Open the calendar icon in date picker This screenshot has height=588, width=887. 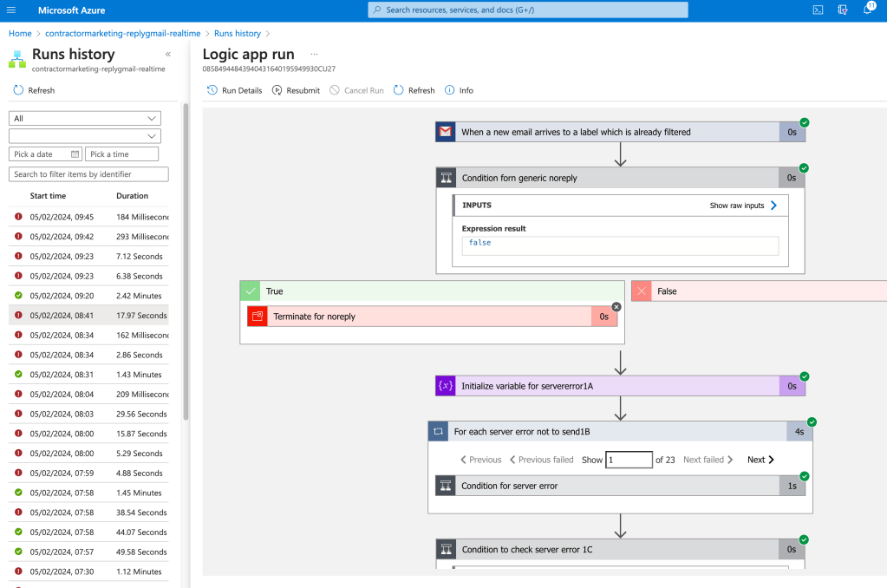[75, 154]
